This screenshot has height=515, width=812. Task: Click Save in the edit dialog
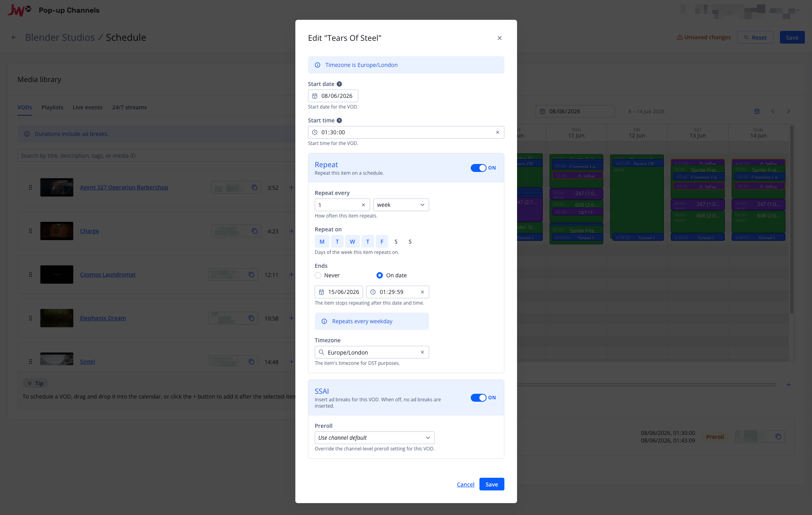click(x=492, y=484)
